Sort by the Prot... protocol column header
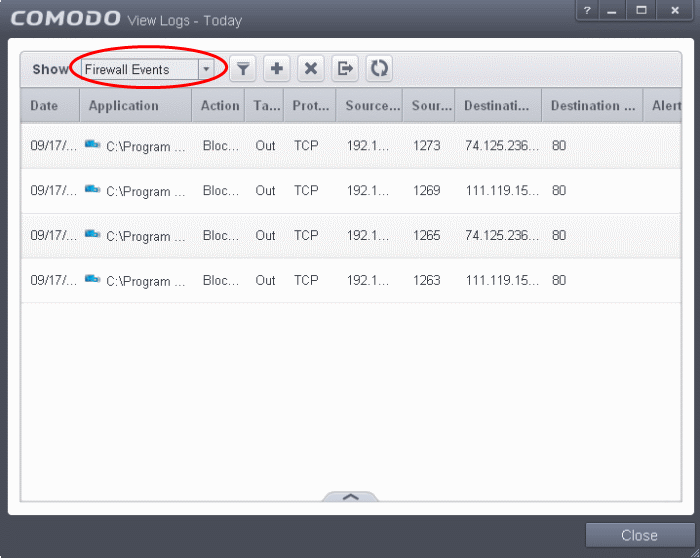 tap(310, 106)
